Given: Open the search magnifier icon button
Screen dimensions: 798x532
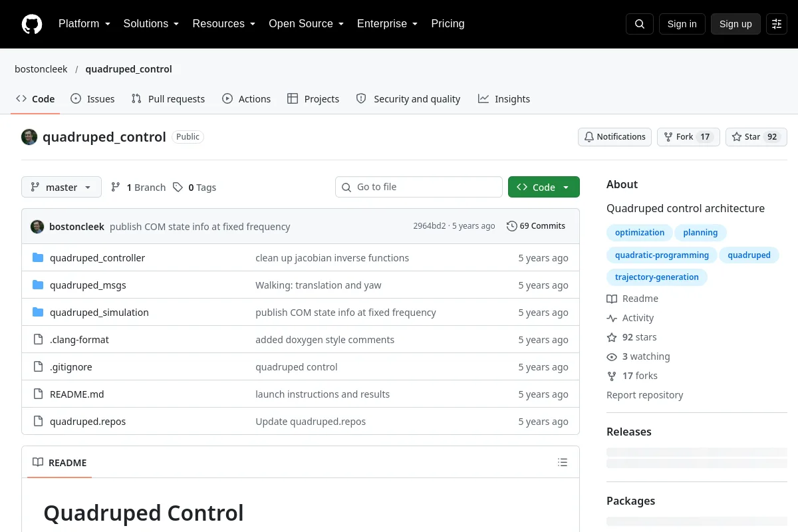Looking at the screenshot, I should pos(640,24).
